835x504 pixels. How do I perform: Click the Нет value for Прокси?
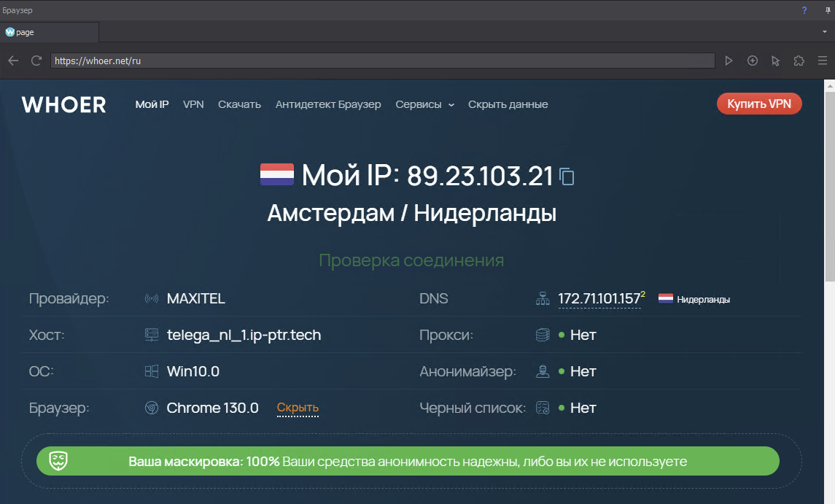(583, 335)
